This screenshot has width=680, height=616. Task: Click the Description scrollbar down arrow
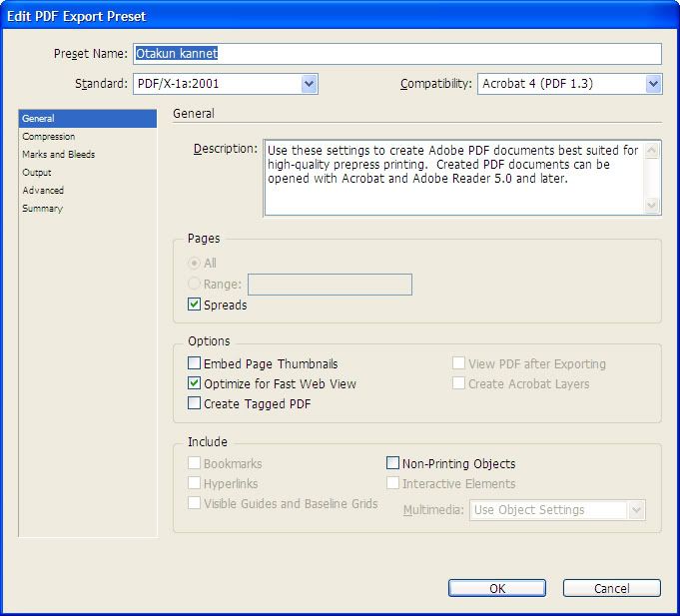[x=651, y=205]
